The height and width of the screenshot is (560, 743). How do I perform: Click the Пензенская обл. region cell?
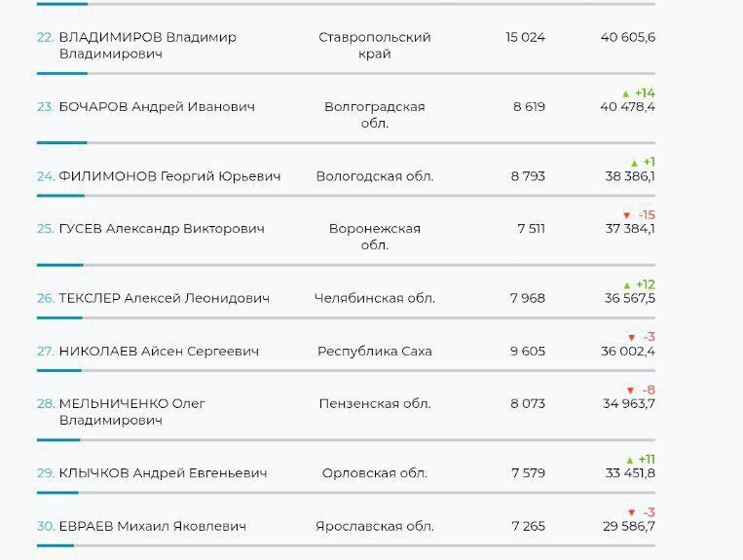coord(374,403)
